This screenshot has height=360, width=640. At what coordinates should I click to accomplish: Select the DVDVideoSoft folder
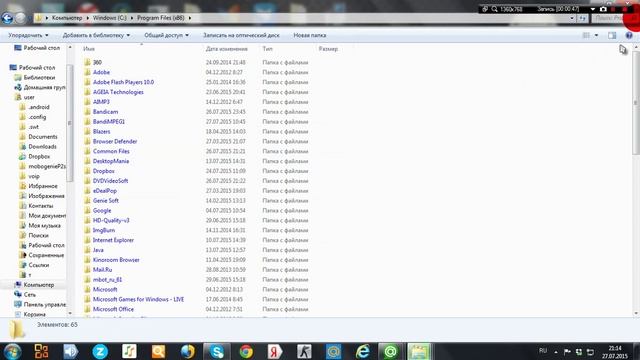(x=110, y=181)
